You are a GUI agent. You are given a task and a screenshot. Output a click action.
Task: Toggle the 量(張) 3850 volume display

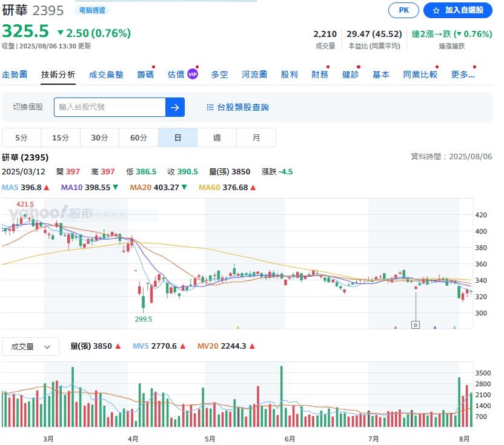click(91, 345)
